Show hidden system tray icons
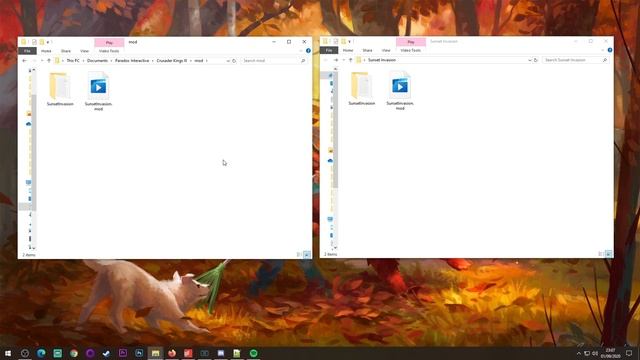The height and width of the screenshot is (360, 640). (578, 353)
